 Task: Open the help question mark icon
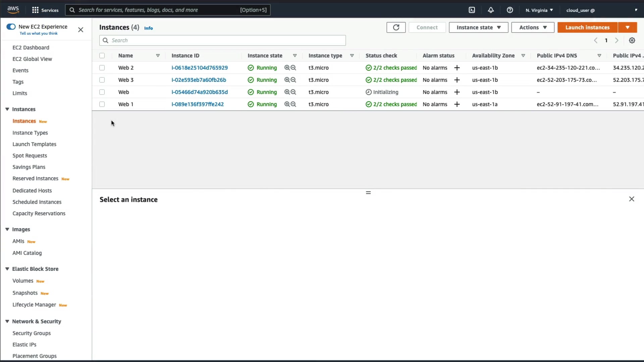[x=510, y=10]
